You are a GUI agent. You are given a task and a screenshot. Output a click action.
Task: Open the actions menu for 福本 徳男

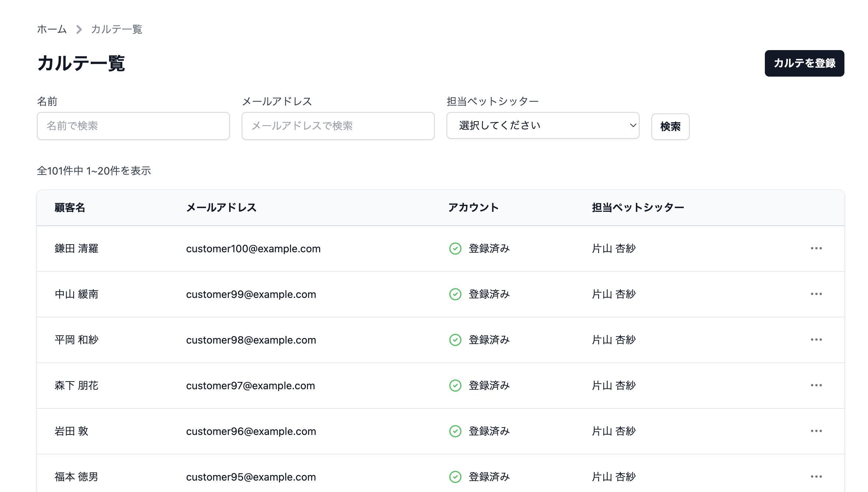[817, 477]
